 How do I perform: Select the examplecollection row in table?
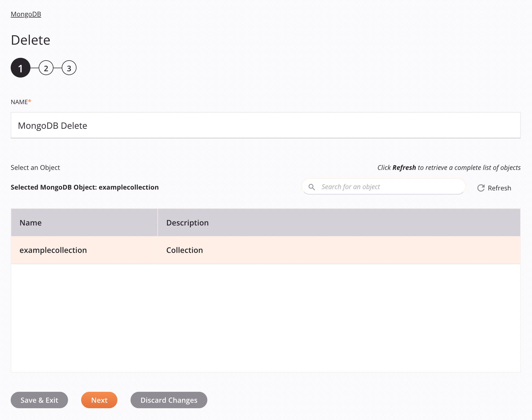click(265, 250)
